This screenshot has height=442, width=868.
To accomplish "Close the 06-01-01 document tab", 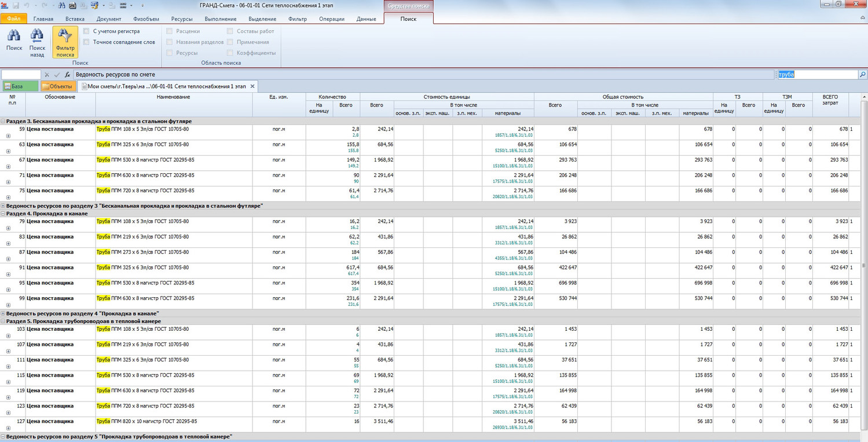I will coord(252,86).
